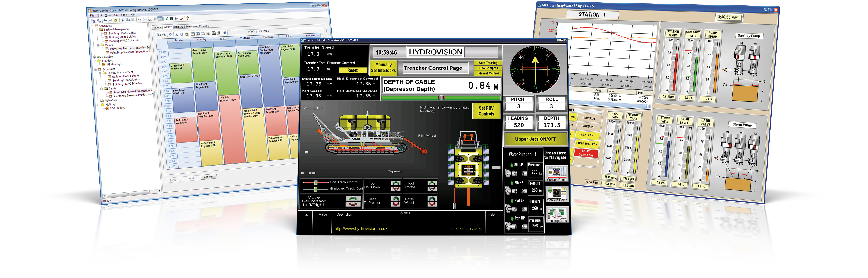Image resolution: width=868 pixels, height=278 pixels.
Task: Open the Canyon Demo navigation thumbnail
Action: 557,173
